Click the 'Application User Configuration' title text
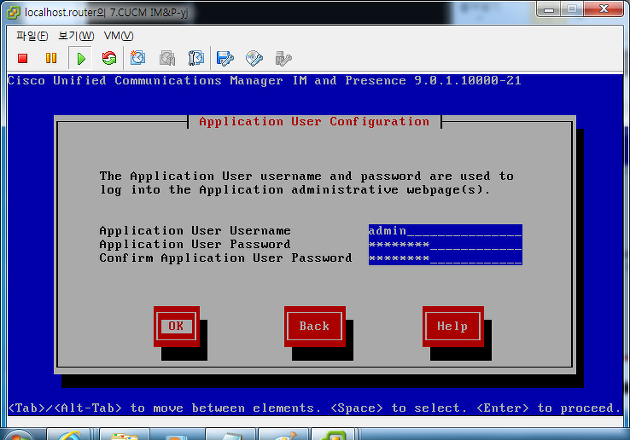630x440 pixels. tap(314, 122)
